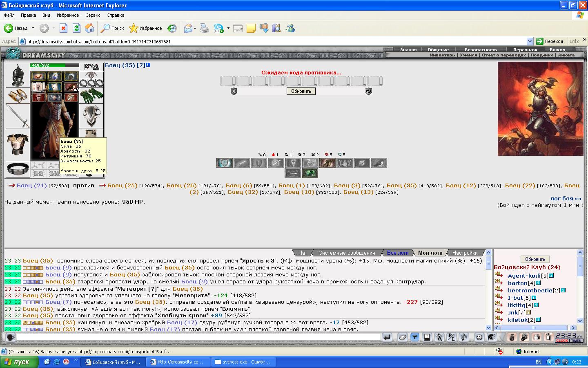Click the floppy disk save icon in chat bar
The image size is (588, 368).
tap(427, 337)
